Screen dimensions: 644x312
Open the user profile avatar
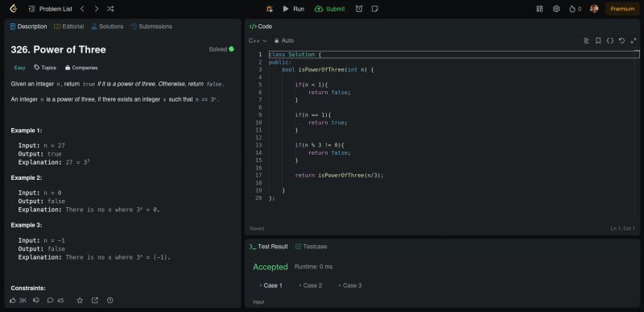[x=594, y=9]
